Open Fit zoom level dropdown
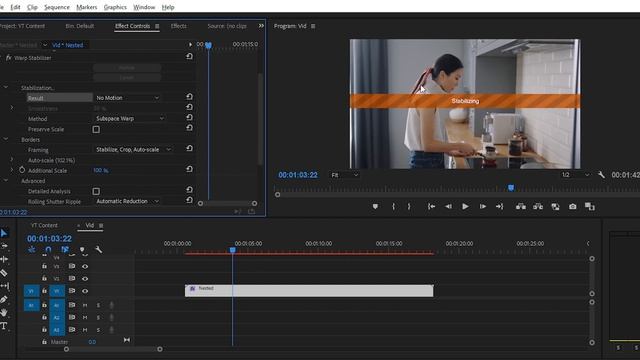Viewport: 640px width, 360px height. point(344,175)
